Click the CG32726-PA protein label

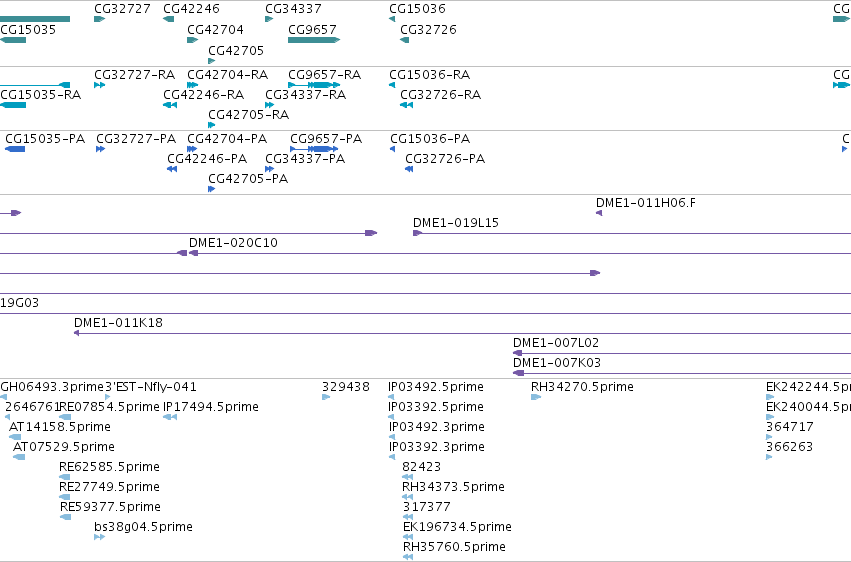[x=446, y=158]
